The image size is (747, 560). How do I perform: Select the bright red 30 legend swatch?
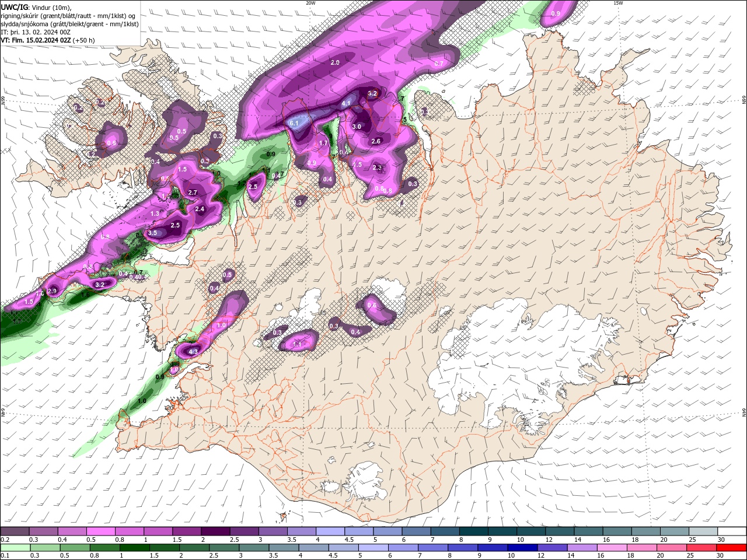coord(732,547)
